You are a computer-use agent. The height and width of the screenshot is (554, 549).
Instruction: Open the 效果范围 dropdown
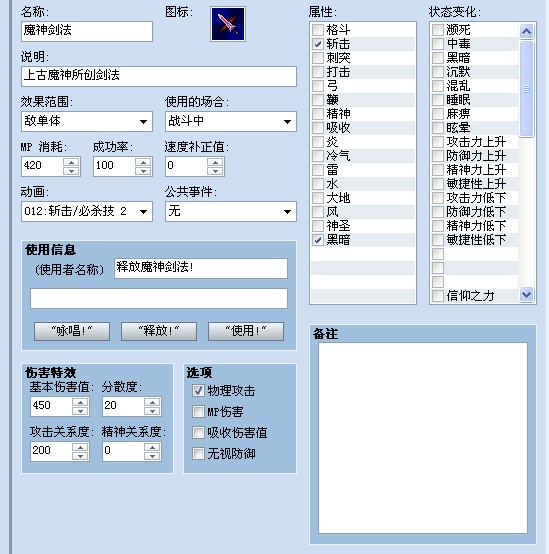87,122
